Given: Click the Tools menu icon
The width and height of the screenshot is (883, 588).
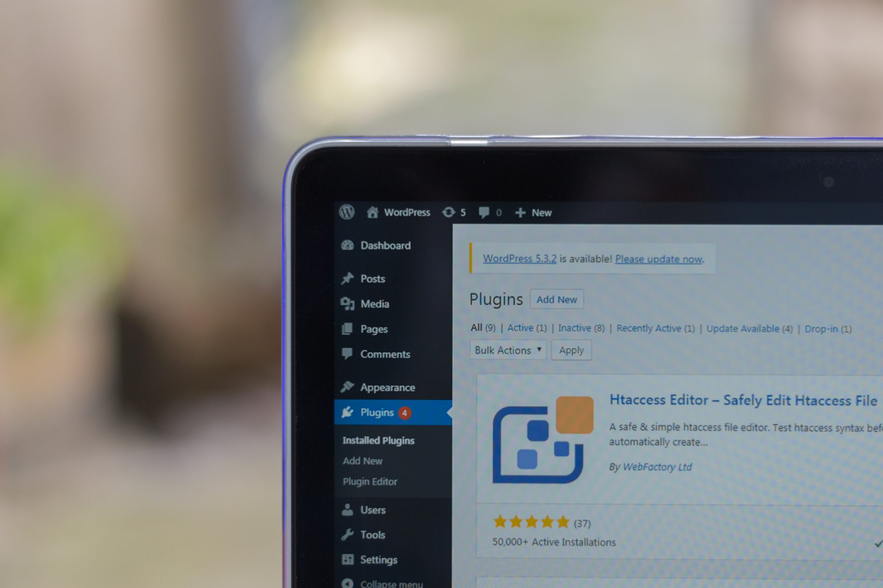Looking at the screenshot, I should pyautogui.click(x=347, y=534).
